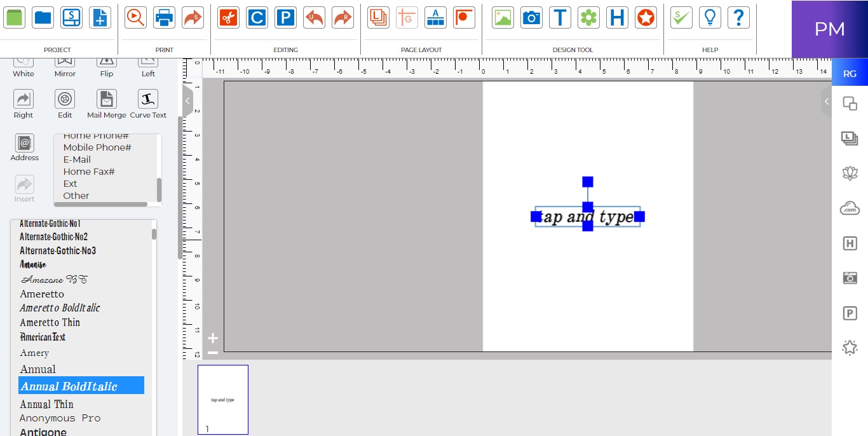
Task: Save the project using the S disk icon
Action: pos(71,17)
